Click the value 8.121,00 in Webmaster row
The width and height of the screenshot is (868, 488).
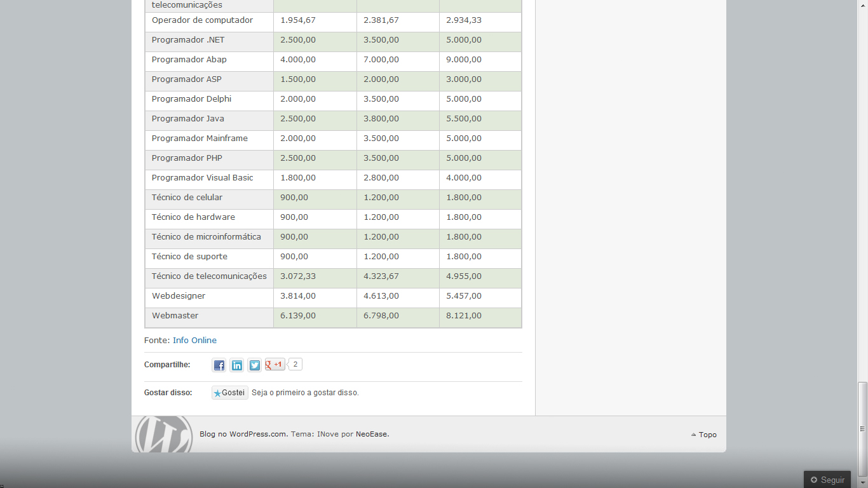[x=464, y=316]
